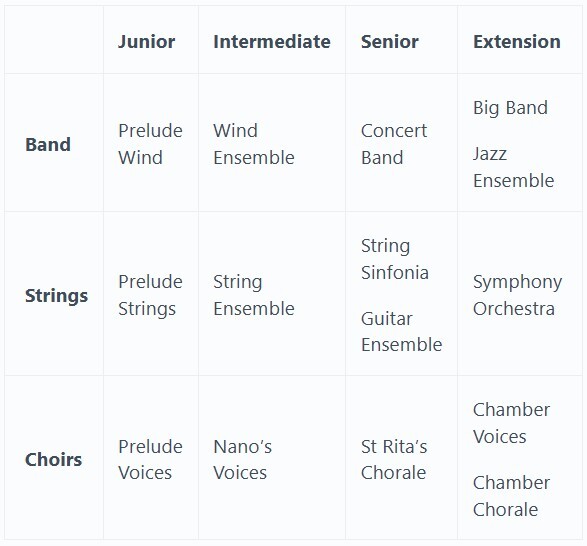Select the Jazz Ensemble entry
This screenshot has height=546, width=587.
point(514,167)
